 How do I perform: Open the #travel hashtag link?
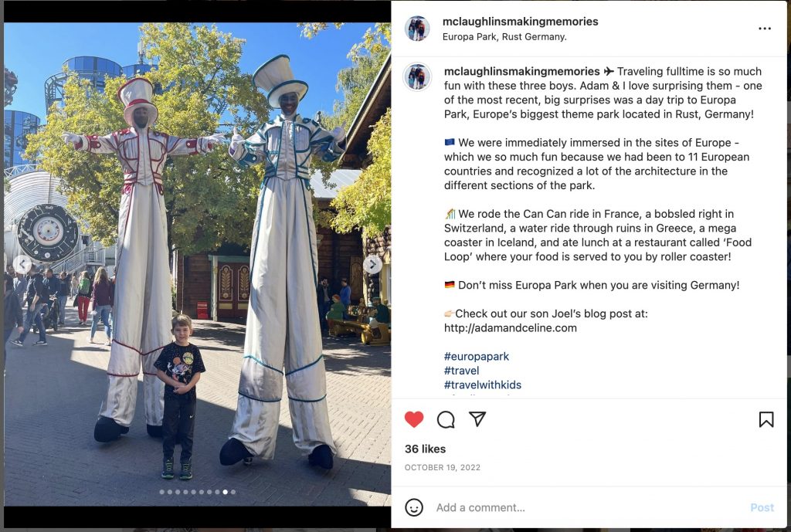pos(462,371)
